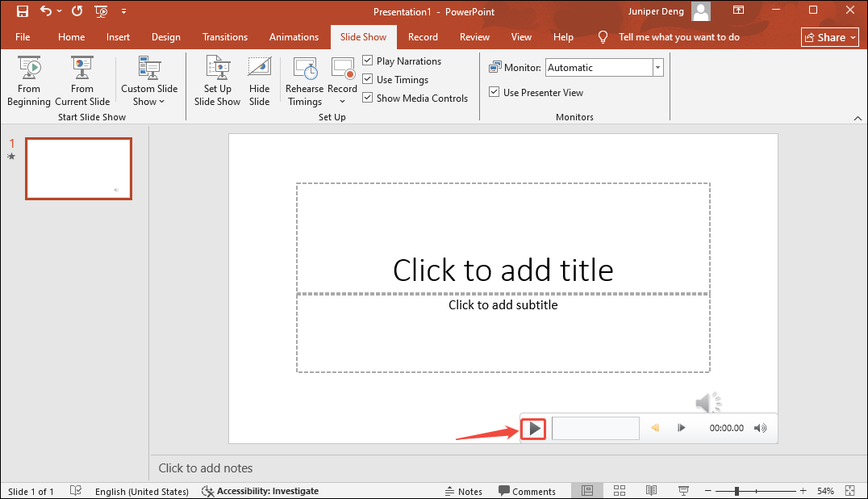Start slideshow From Current Slide
Screen dimensions: 868x499
[81, 80]
